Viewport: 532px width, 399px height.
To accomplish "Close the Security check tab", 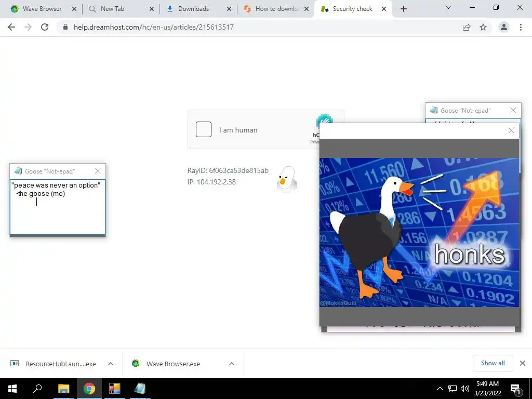I will click(x=384, y=9).
